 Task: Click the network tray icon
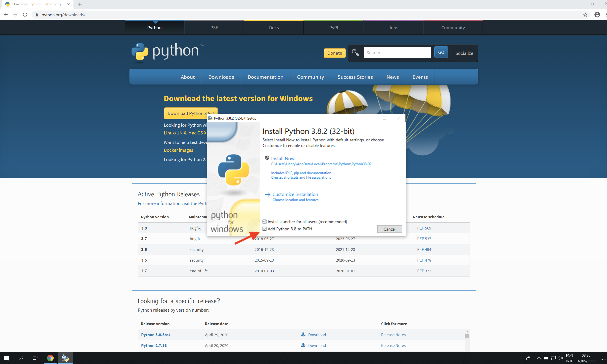coord(553,358)
